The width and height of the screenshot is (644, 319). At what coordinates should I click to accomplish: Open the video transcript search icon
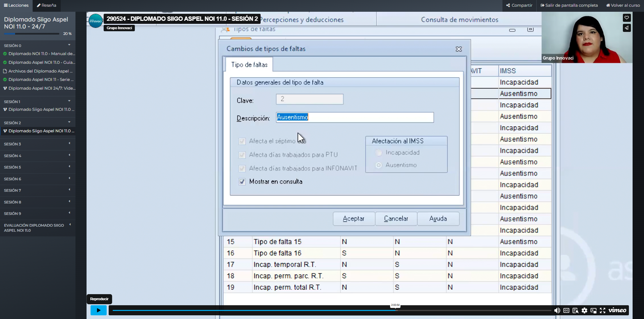pyautogui.click(x=575, y=311)
